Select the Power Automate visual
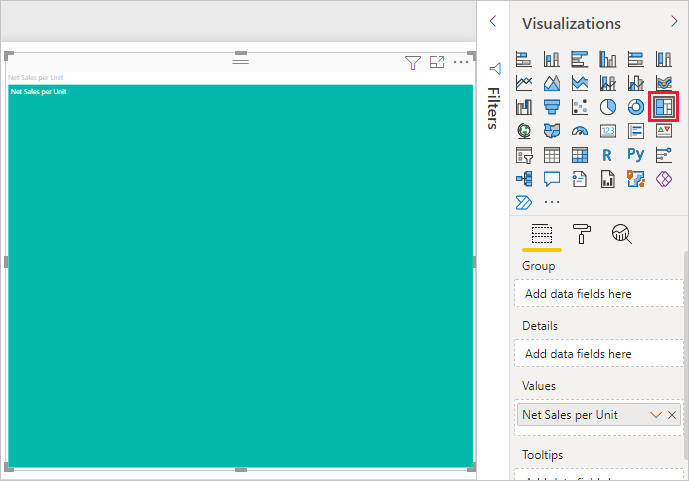The image size is (689, 481). coord(524,203)
